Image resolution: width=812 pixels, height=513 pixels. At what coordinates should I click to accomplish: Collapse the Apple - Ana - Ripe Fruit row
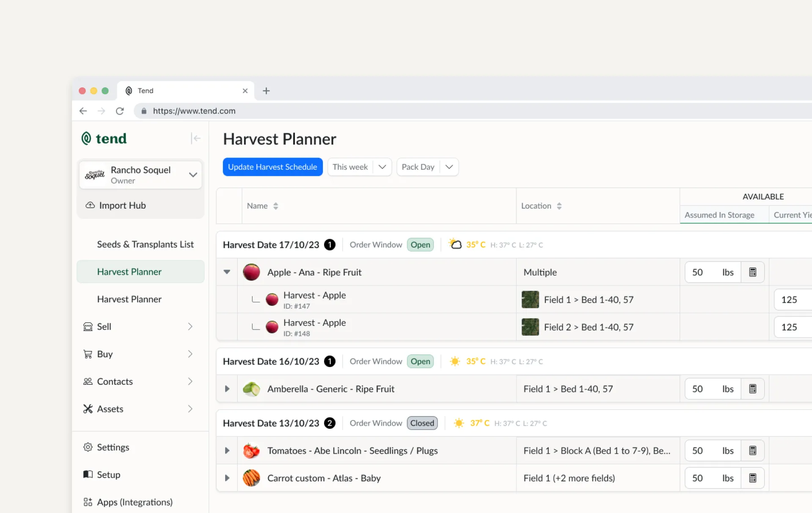227,272
